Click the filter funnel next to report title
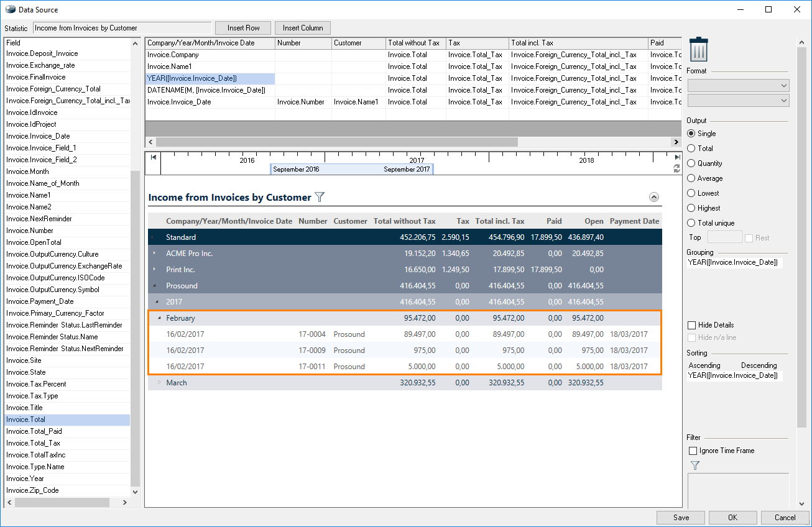Image resolution: width=812 pixels, height=527 pixels. [x=320, y=197]
